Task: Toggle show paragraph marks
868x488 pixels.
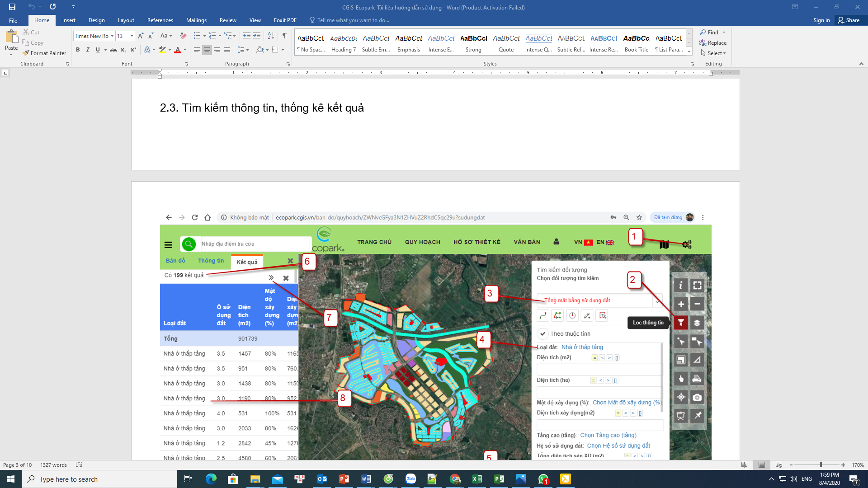Action: [285, 36]
